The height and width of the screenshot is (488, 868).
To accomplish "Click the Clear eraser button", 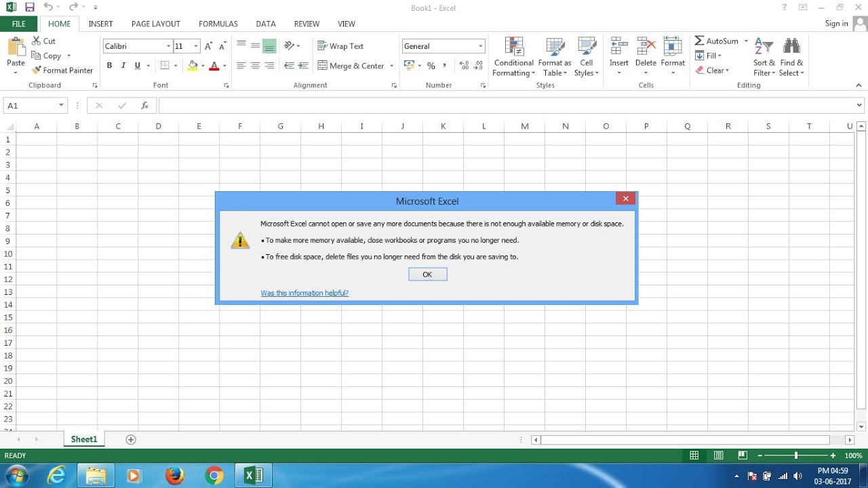I will (x=712, y=70).
